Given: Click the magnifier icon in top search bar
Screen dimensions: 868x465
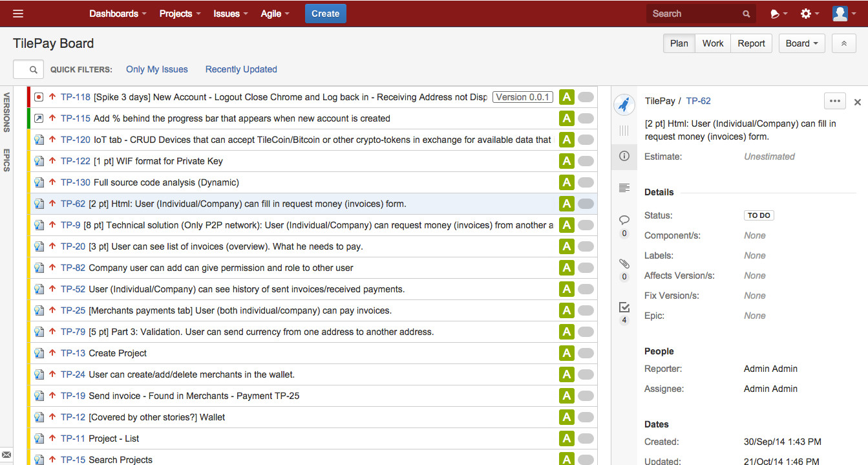Looking at the screenshot, I should (746, 14).
